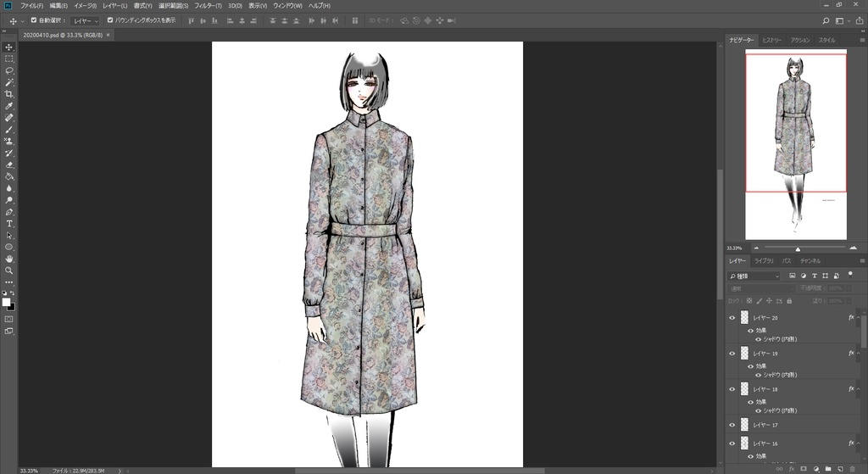Collapse layer 20 effects list
868x474 pixels.
859,318
